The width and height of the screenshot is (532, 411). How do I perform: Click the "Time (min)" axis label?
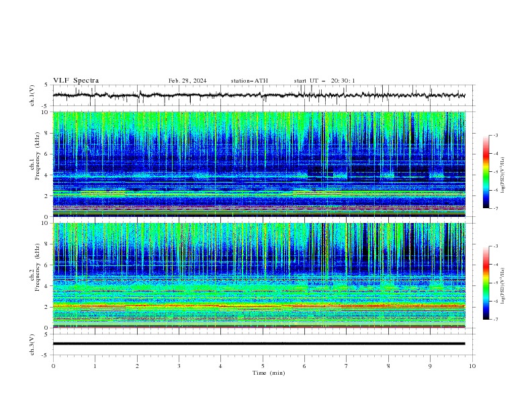[269, 373]
